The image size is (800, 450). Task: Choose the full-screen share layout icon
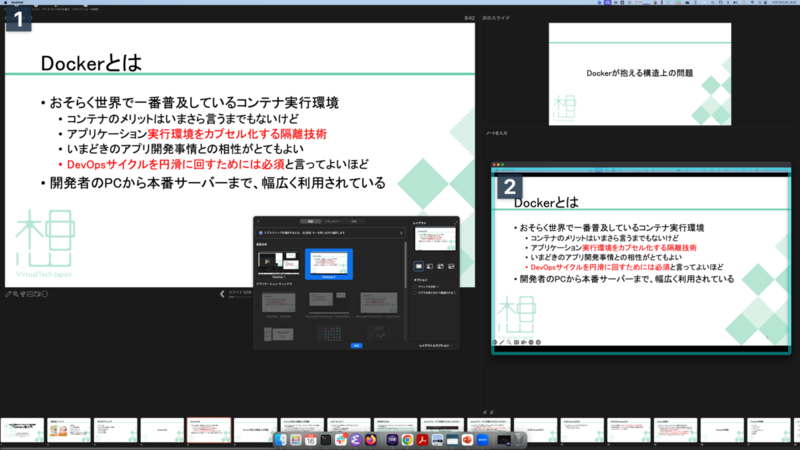pyautogui.click(x=418, y=266)
